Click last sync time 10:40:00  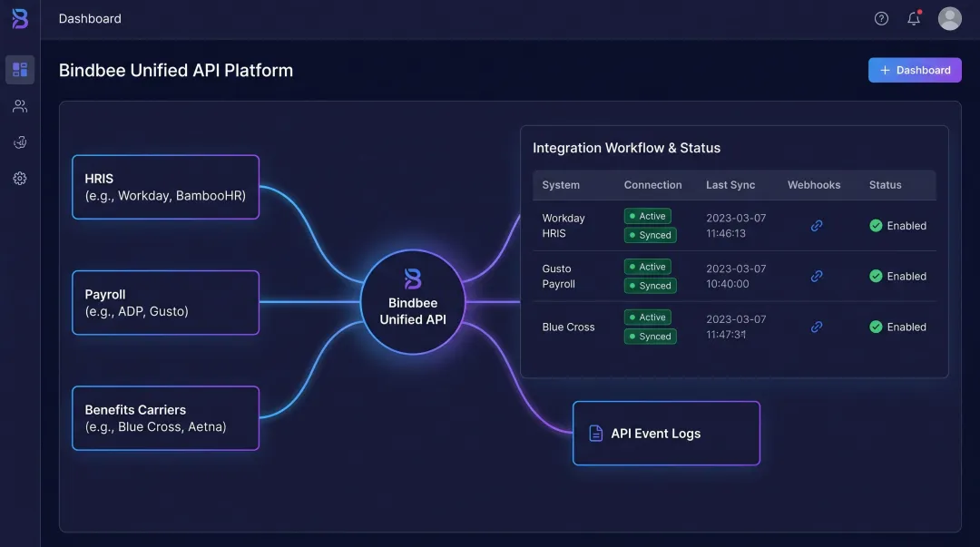[x=728, y=284]
